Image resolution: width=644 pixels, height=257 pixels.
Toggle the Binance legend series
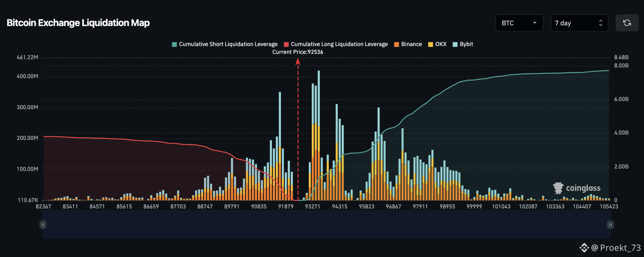click(408, 44)
